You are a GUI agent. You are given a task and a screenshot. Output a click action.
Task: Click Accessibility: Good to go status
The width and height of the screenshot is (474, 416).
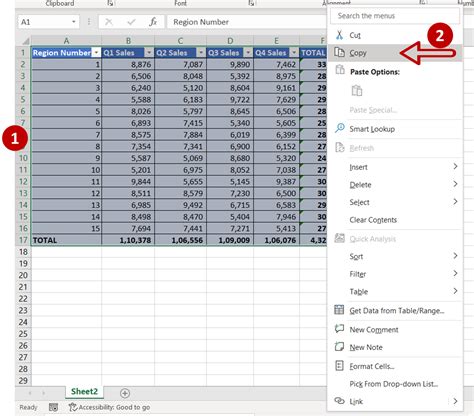pos(109,407)
